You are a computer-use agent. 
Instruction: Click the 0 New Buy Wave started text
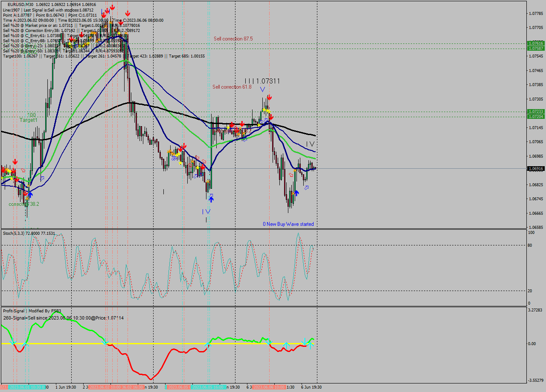tap(288, 224)
